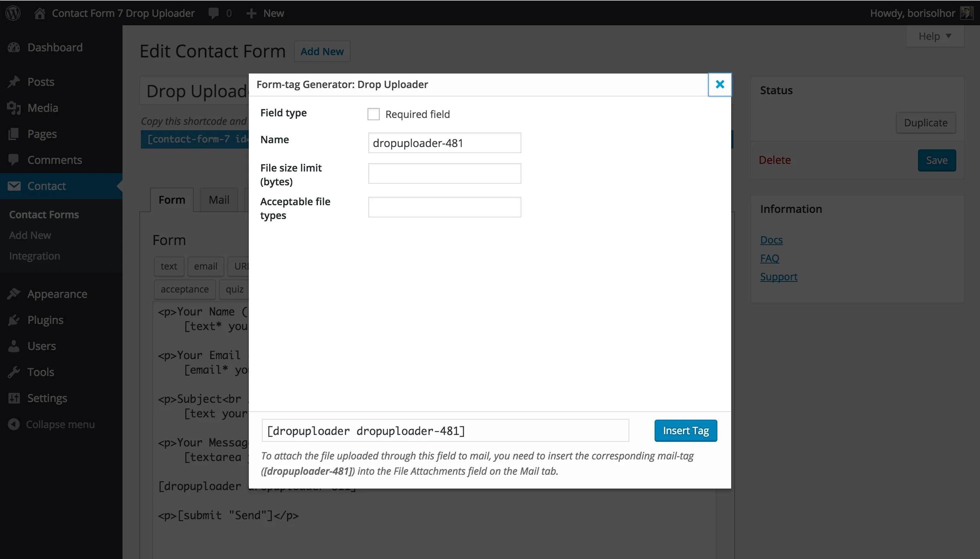The width and height of the screenshot is (980, 559).
Task: Open the WordPress logo menu in admin bar
Action: point(13,13)
